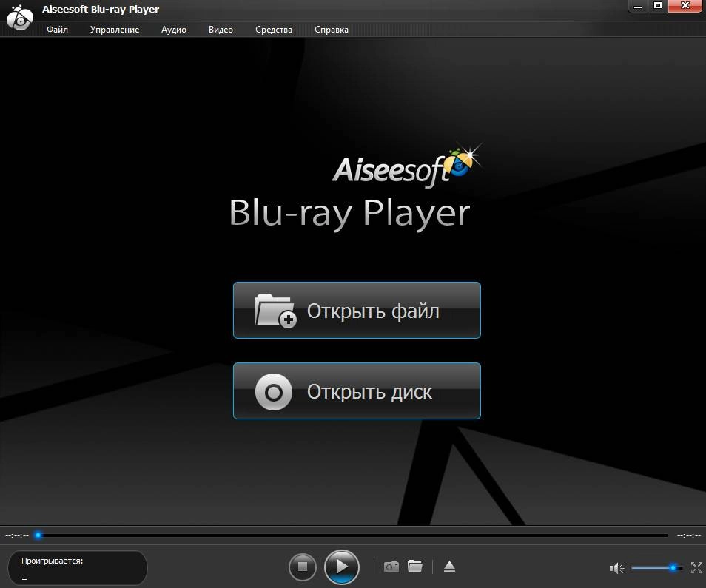
Task: Open the Управление menu
Action: pos(115,30)
